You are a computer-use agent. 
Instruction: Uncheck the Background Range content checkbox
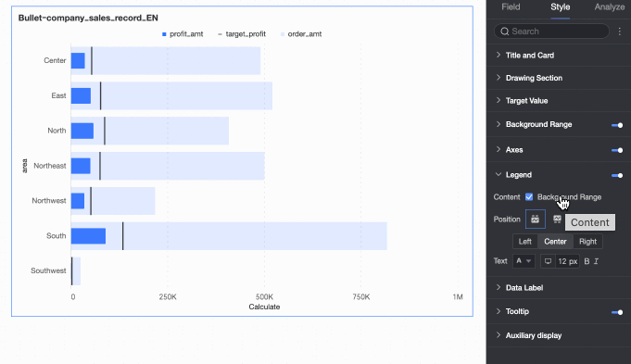[529, 196]
